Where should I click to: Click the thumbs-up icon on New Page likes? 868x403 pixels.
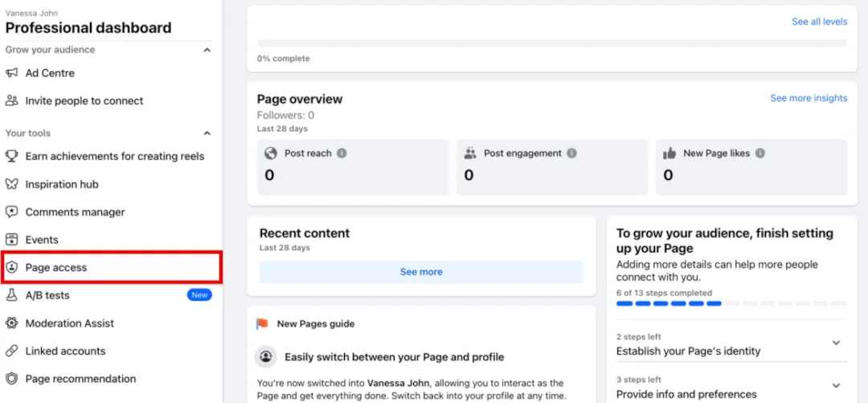(669, 154)
